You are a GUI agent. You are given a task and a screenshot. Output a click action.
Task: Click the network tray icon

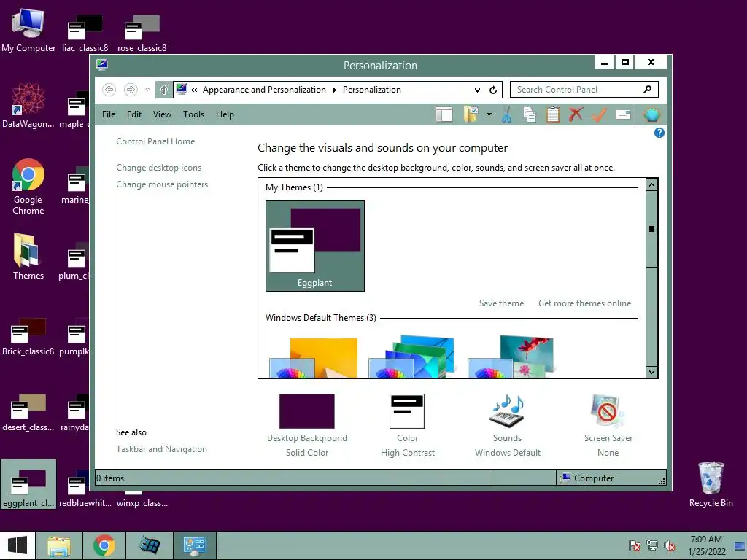click(651, 545)
